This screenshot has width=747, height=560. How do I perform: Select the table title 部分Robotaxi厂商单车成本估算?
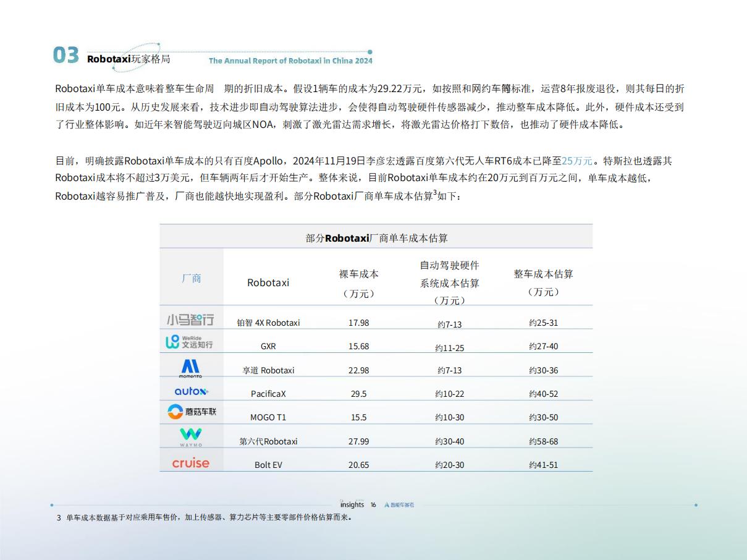pos(376,238)
